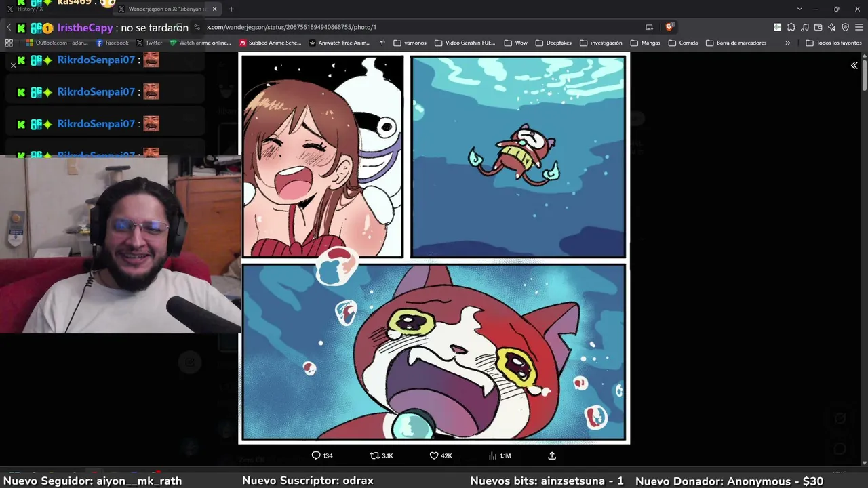Expand the vamonos bookmark folder
This screenshot has width=868, height=488.
[410, 43]
